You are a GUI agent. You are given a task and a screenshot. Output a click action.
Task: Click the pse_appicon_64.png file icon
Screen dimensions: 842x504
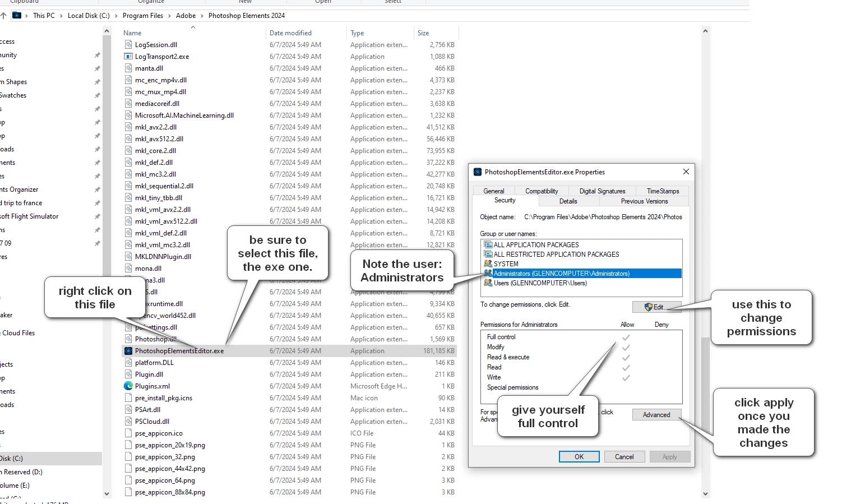[x=128, y=480]
